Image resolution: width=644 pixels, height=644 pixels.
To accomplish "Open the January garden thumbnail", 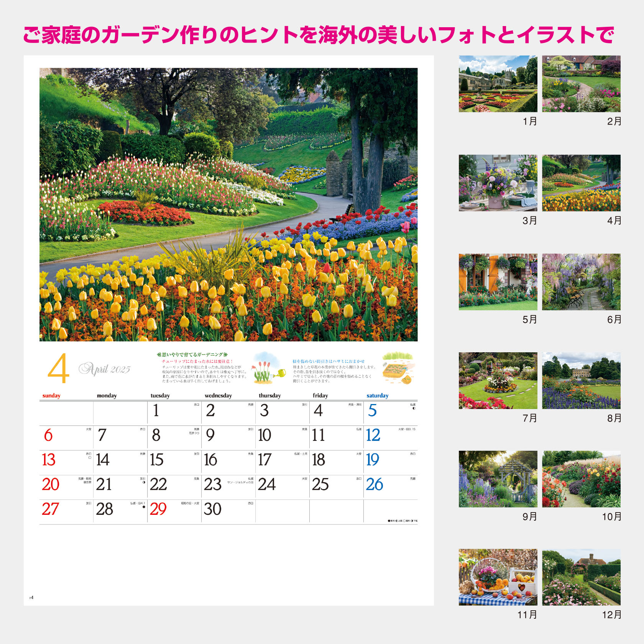I will pyautogui.click(x=498, y=84).
